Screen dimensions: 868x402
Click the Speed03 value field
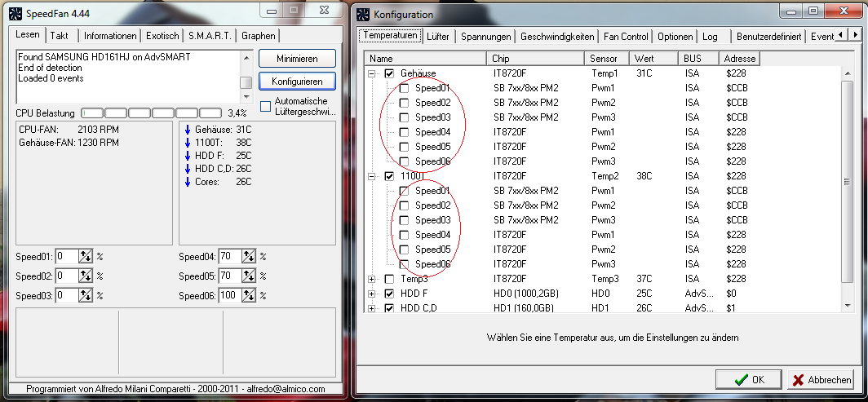(x=66, y=295)
